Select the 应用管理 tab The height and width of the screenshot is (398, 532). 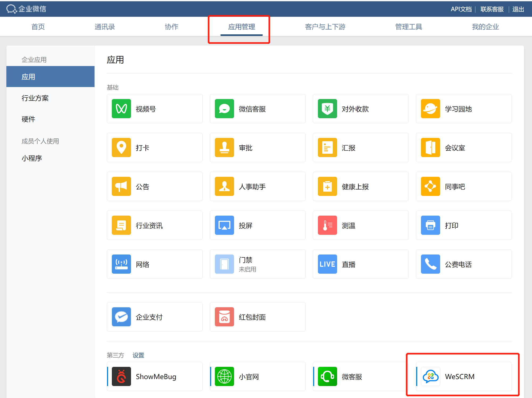point(242,27)
